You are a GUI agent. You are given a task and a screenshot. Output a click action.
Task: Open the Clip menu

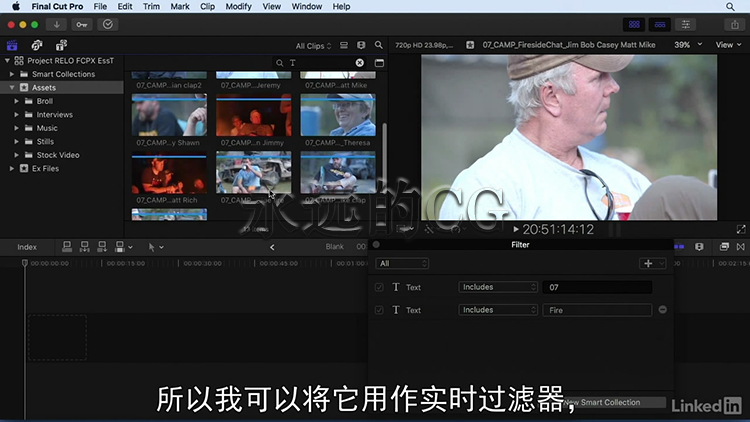pyautogui.click(x=207, y=6)
